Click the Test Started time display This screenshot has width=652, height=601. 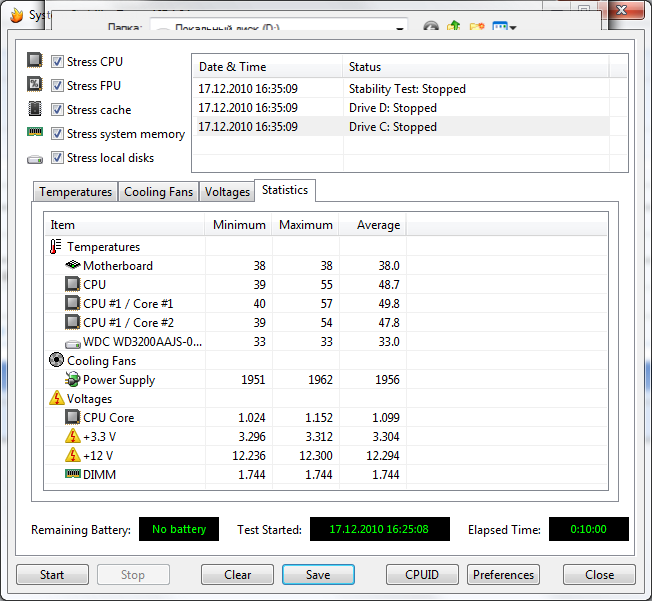[x=380, y=529]
